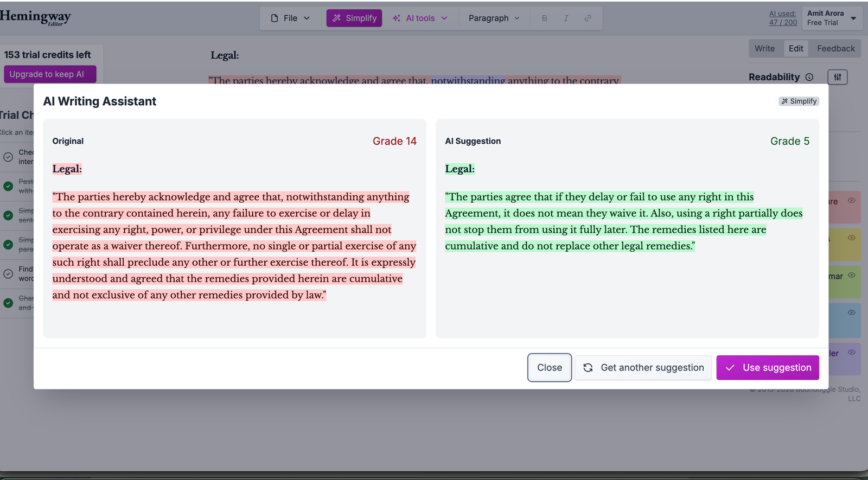Click the Grade 5 label in AI Suggestion
This screenshot has height=480, width=868.
tap(789, 141)
